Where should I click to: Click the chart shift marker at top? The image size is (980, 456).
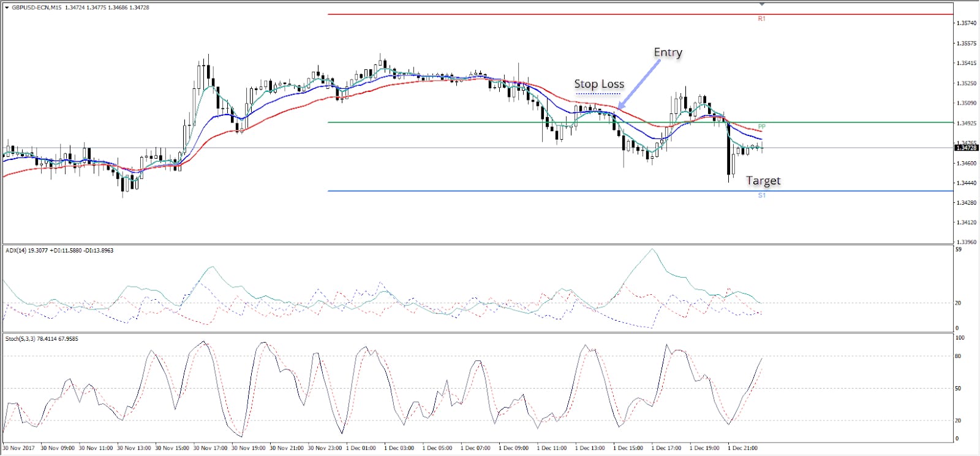click(761, 4)
